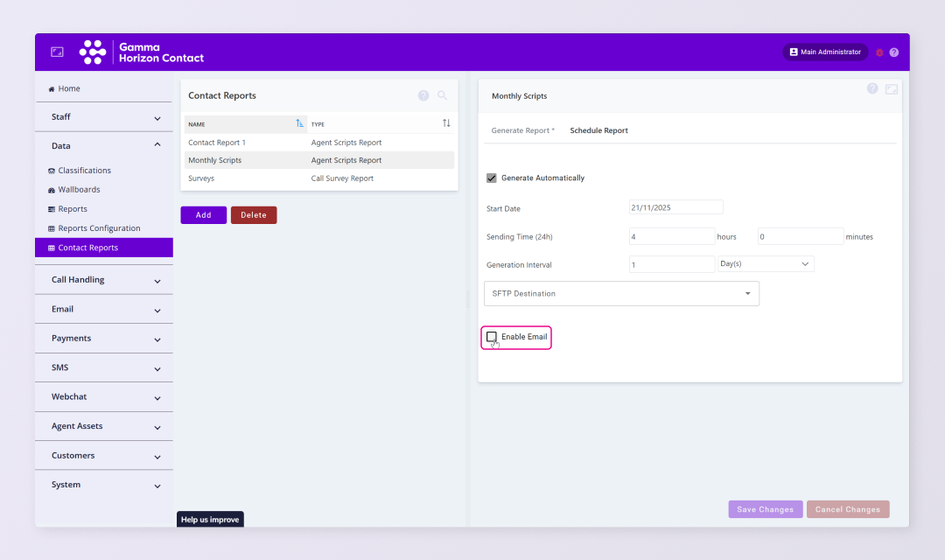The image size is (945, 560).
Task: Switch to the Generate Report tab
Action: (x=522, y=130)
